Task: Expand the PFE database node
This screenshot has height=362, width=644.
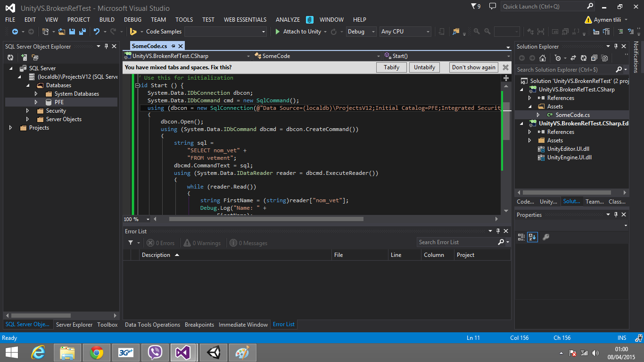Action: click(36, 102)
